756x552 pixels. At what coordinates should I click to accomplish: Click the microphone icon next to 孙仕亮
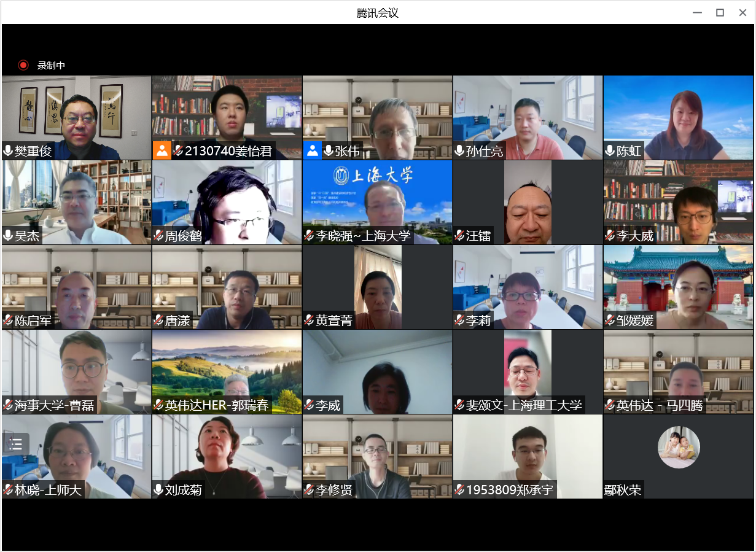tap(459, 151)
